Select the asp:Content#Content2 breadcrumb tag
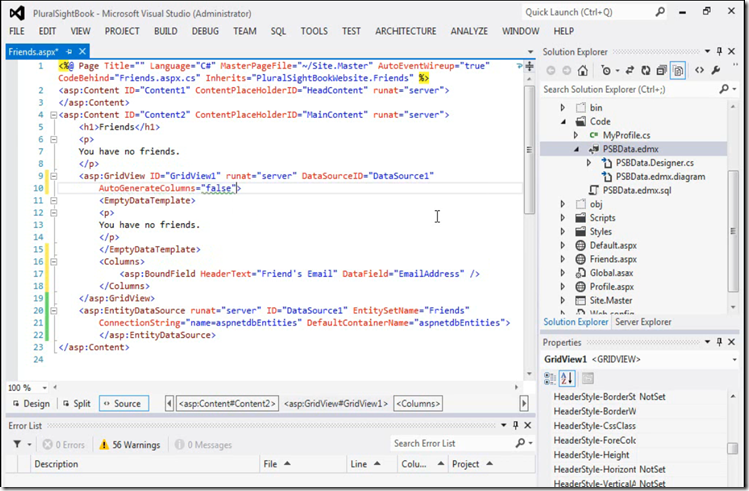749x491 pixels. pos(227,404)
